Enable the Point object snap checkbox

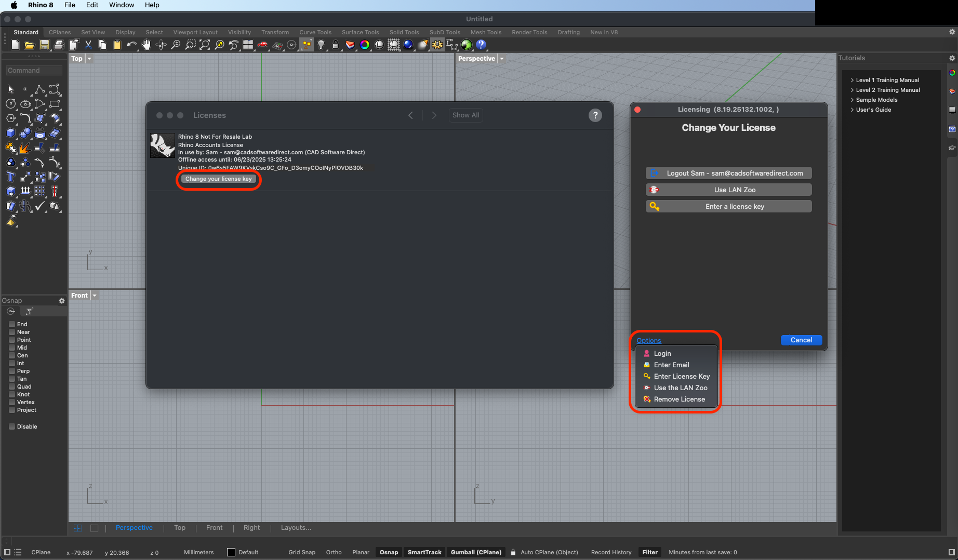pos(12,340)
